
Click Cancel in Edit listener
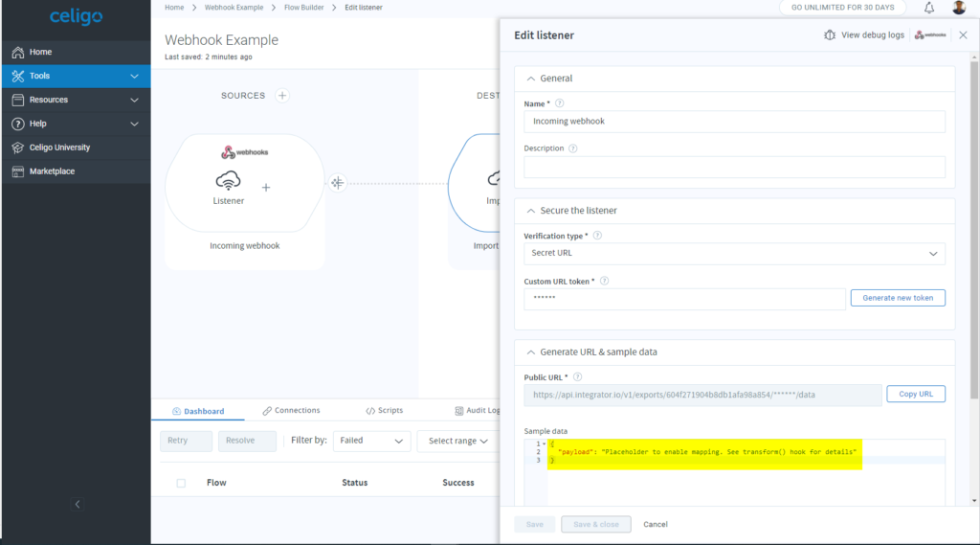click(x=655, y=524)
